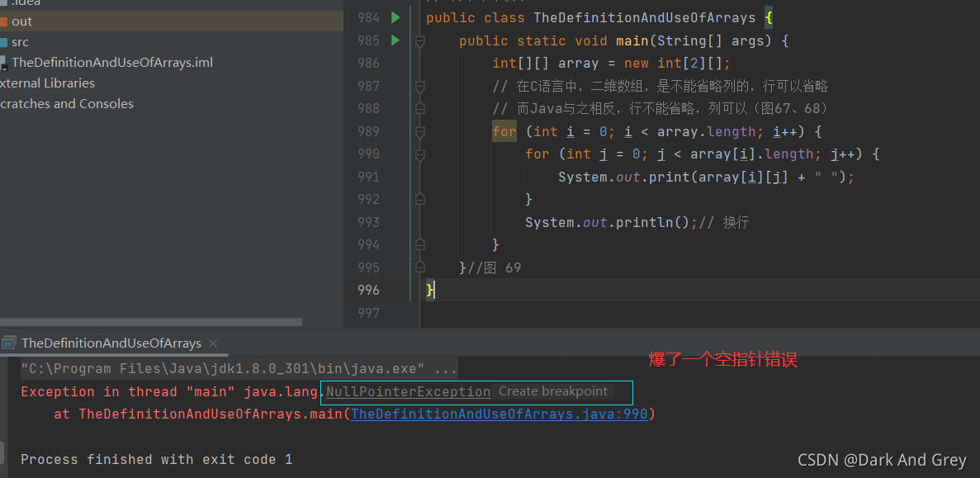The image size is (980, 478).
Task: Click the .iml file icon
Action: pos(4,63)
